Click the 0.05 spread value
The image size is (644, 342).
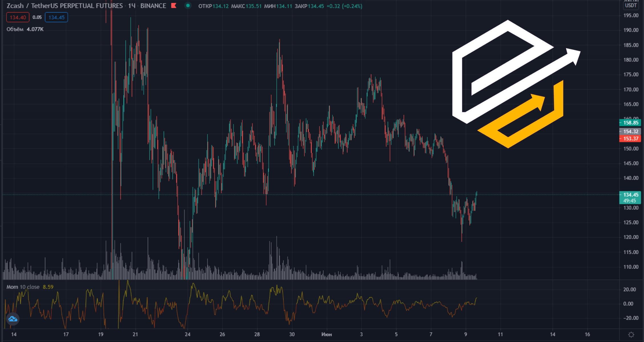(x=37, y=17)
